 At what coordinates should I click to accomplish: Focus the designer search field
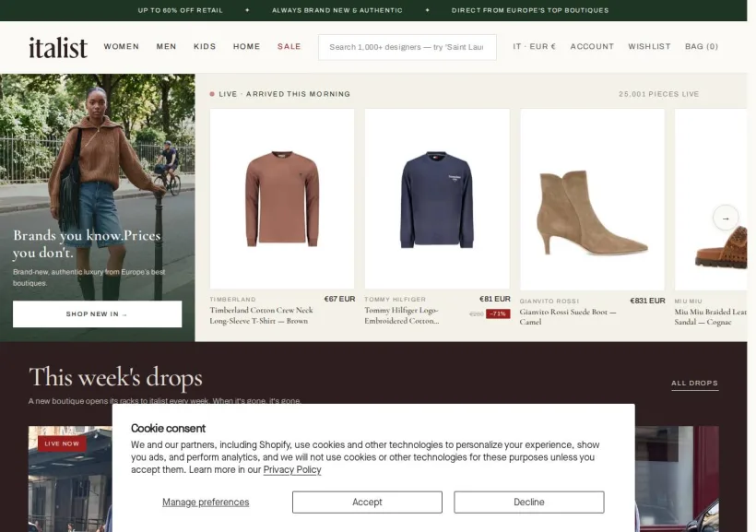pos(407,47)
